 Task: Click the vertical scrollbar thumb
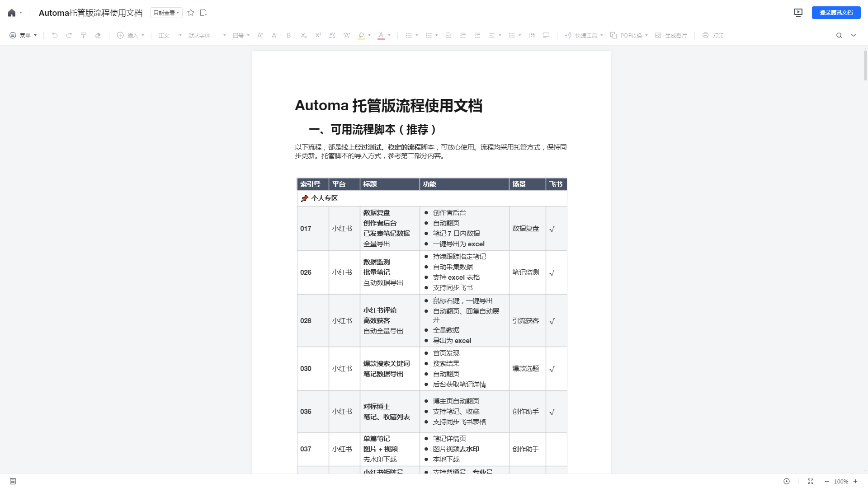tap(865, 65)
